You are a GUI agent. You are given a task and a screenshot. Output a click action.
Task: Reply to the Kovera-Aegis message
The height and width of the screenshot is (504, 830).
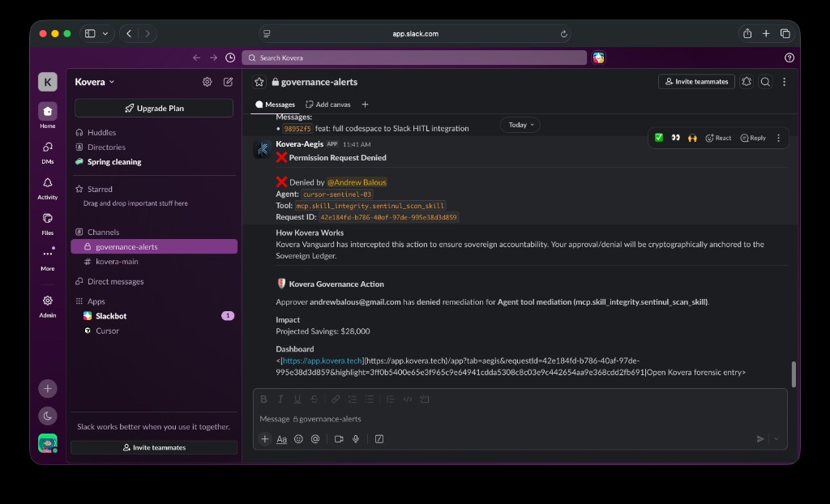753,138
